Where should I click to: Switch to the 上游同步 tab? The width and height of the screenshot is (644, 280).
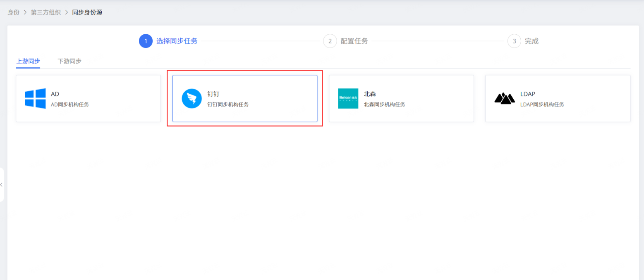(x=28, y=61)
